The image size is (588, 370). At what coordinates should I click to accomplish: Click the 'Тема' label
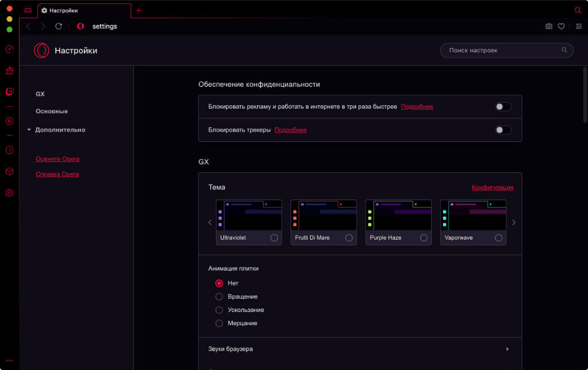click(x=216, y=187)
